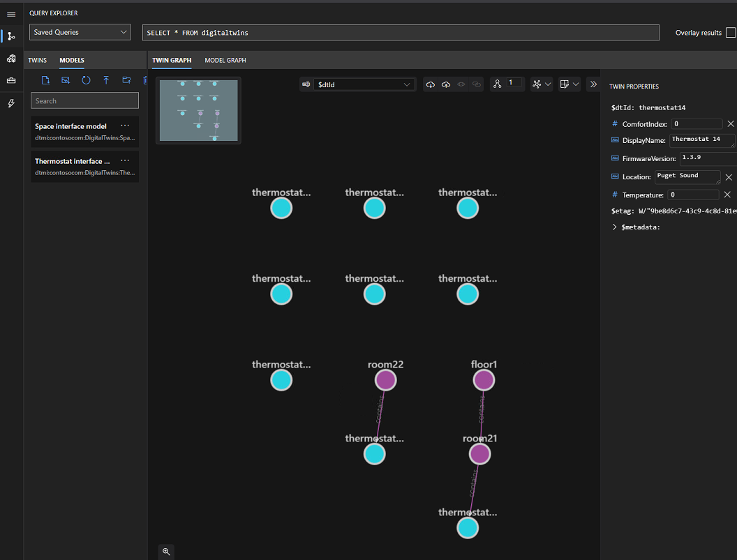Select the thermostat node below room21
Viewport: 737px width, 560px height.
pos(468,528)
